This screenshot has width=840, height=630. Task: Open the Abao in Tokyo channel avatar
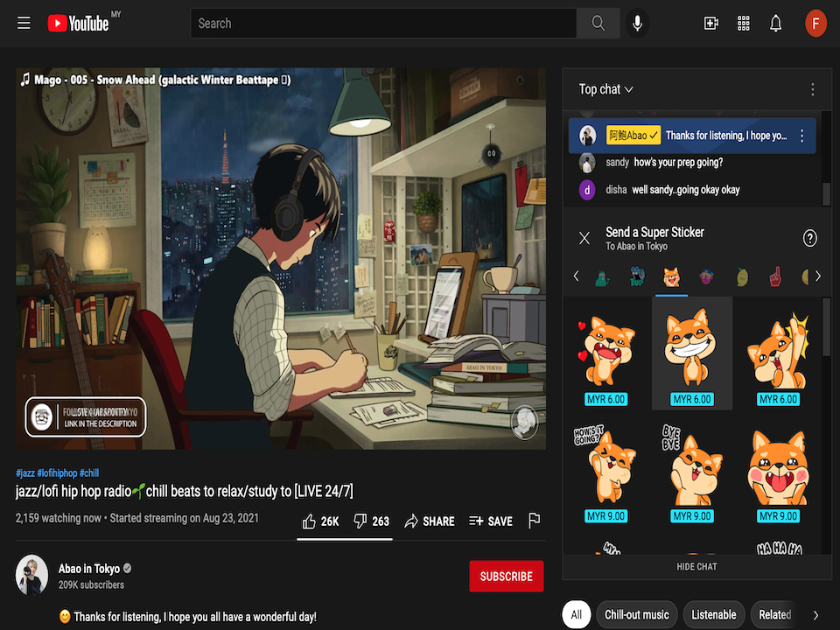(31, 576)
